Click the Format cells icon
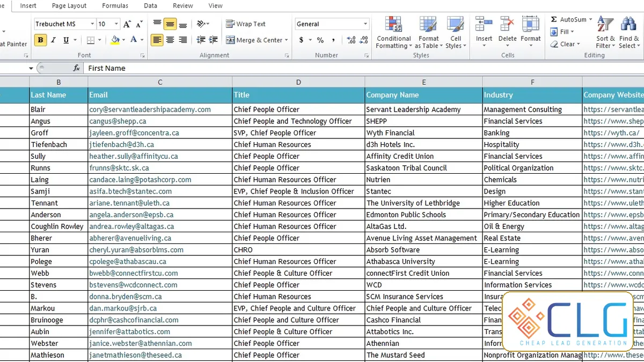644x362 pixels. click(531, 25)
